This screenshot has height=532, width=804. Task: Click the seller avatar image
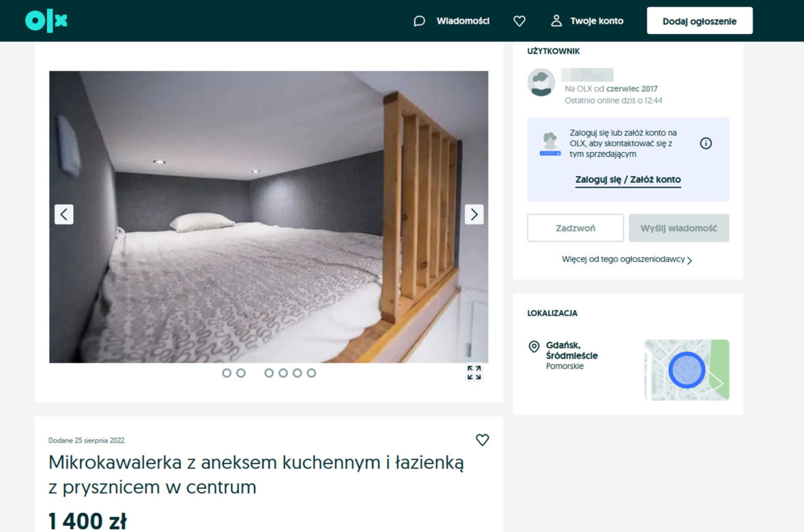541,83
